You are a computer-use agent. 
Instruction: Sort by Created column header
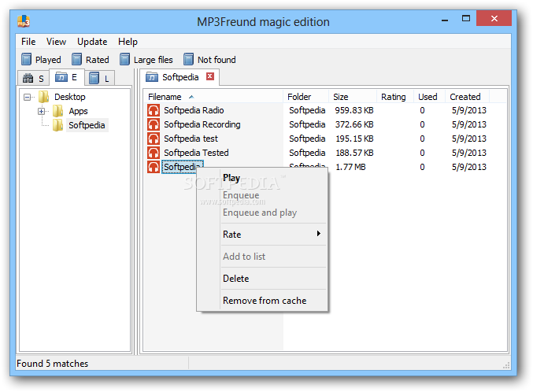(468, 97)
